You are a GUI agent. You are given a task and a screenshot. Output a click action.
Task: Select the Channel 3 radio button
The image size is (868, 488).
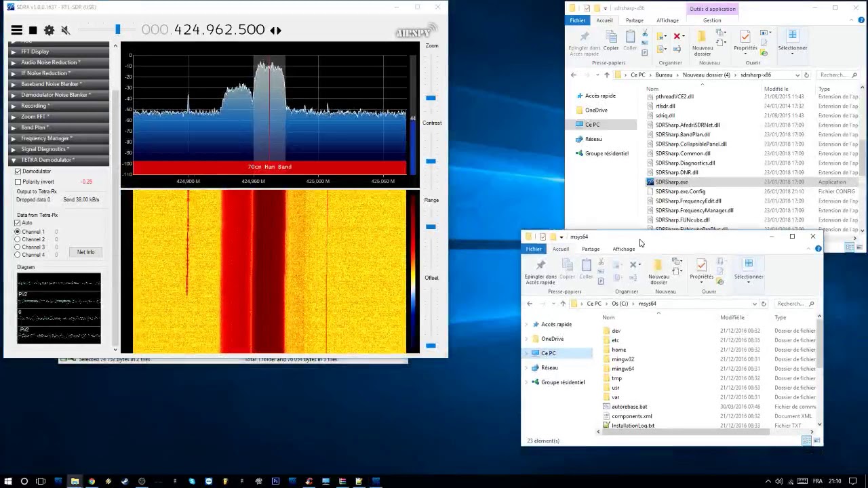pos(18,247)
